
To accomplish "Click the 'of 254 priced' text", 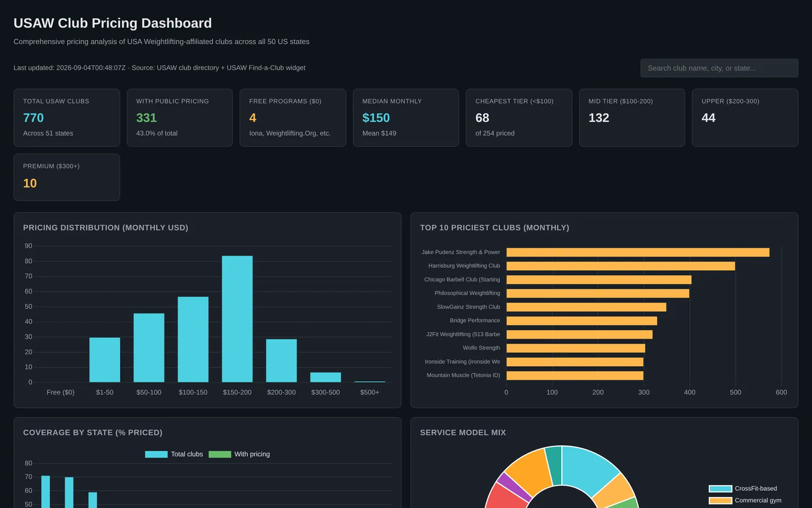I will tap(495, 133).
